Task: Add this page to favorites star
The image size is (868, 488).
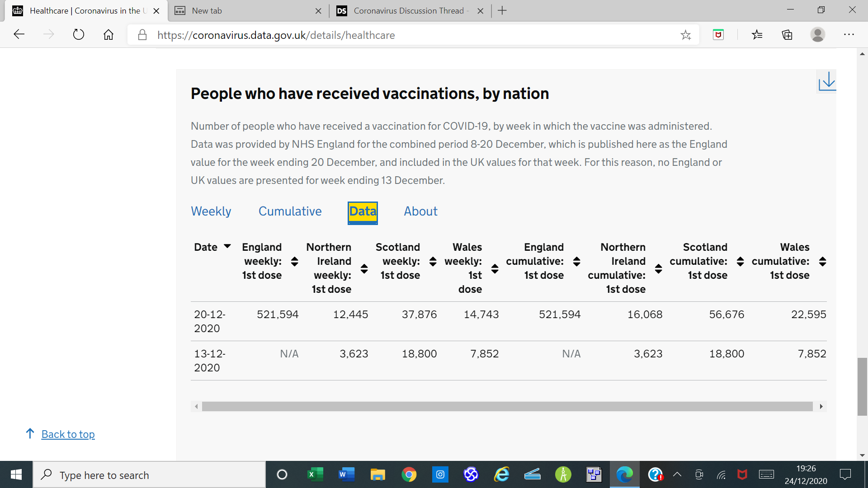Action: click(x=685, y=35)
